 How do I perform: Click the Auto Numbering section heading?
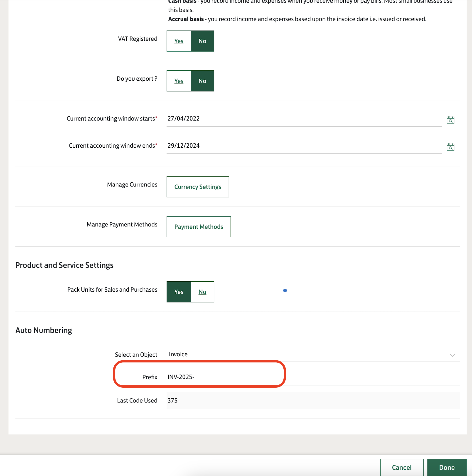[44, 330]
